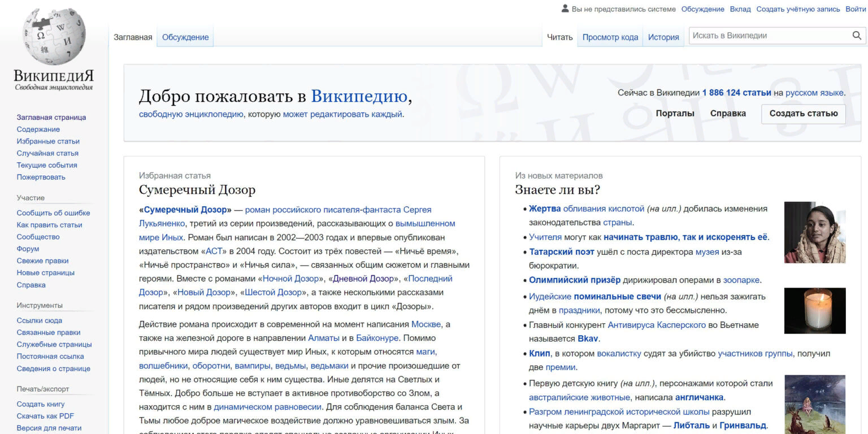Open «Версия для печати» link
Viewport: 868px width, 434px height.
pyautogui.click(x=49, y=428)
